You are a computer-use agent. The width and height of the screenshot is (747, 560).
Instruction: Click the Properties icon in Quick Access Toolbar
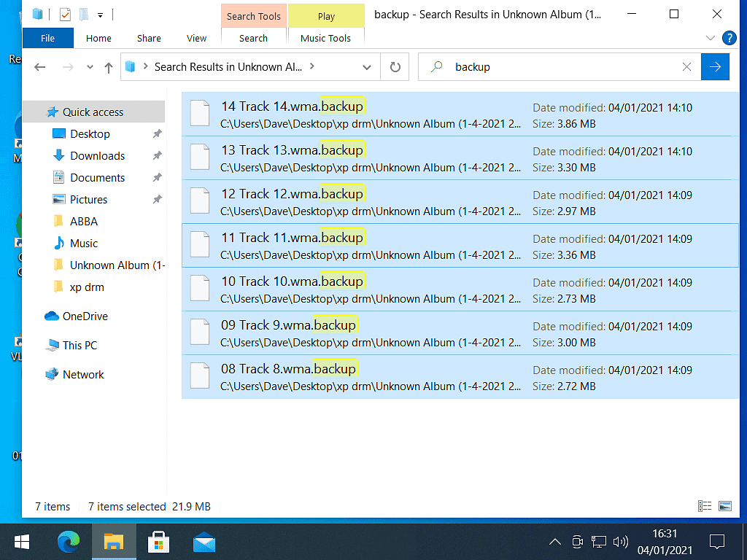[64, 14]
